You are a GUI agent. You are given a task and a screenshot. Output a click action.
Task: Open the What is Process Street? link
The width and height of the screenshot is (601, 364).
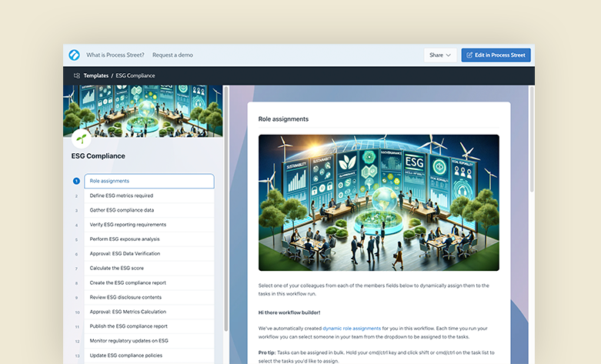[x=115, y=55]
